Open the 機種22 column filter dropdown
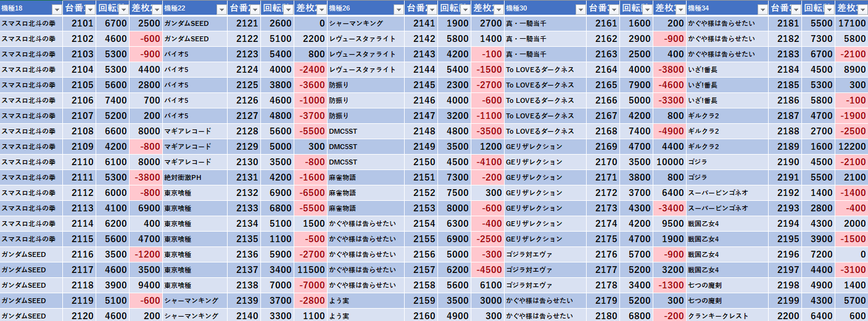The height and width of the screenshot is (321, 868). coord(221,9)
